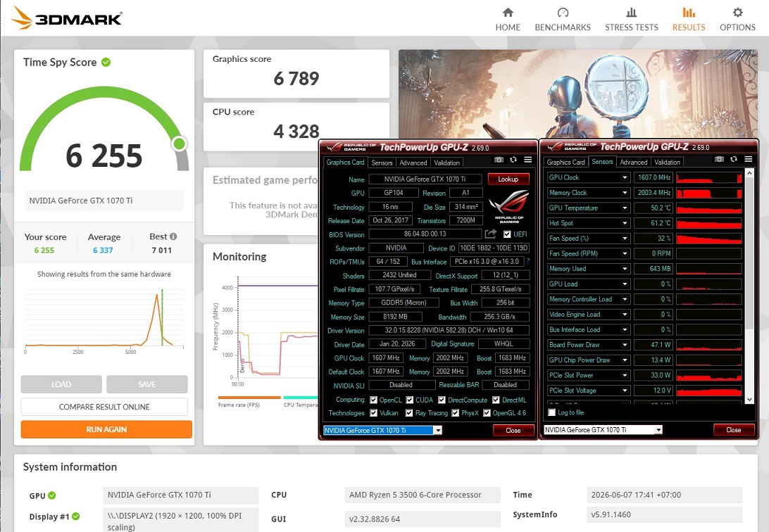Open the GPU Clock sensor dropdown
This screenshot has width=769, height=532.
(625, 177)
